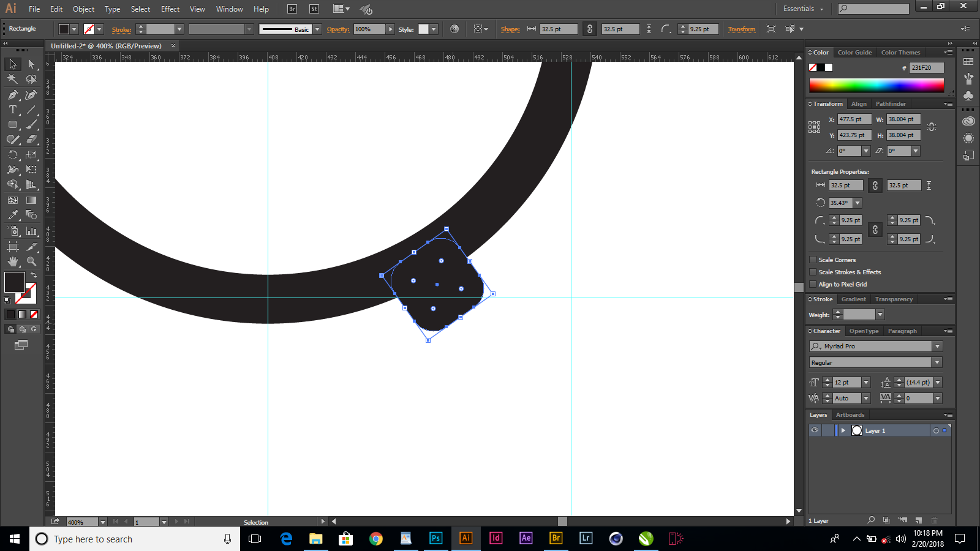Click the target circle for Layer 1
Viewport: 980px width, 551px height.
click(936, 430)
